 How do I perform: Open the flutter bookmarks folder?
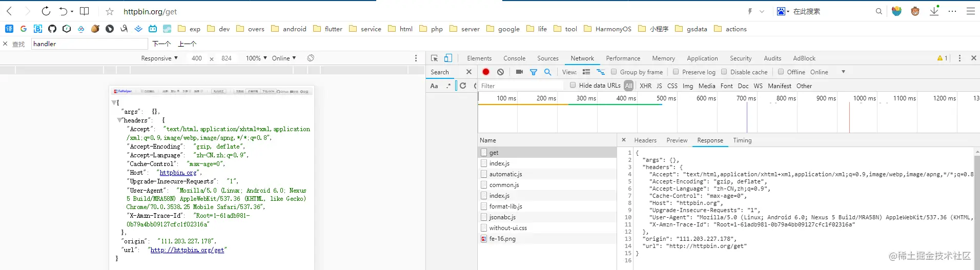pos(328,29)
